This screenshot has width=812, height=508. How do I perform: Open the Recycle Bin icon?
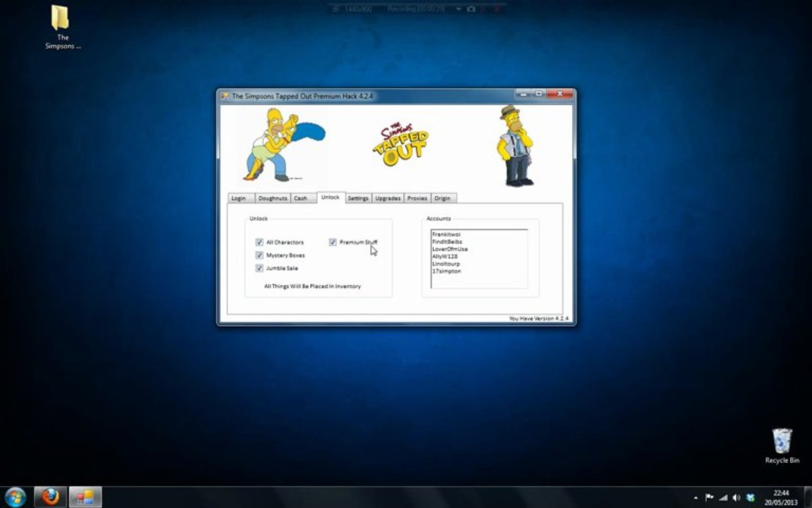(782, 446)
